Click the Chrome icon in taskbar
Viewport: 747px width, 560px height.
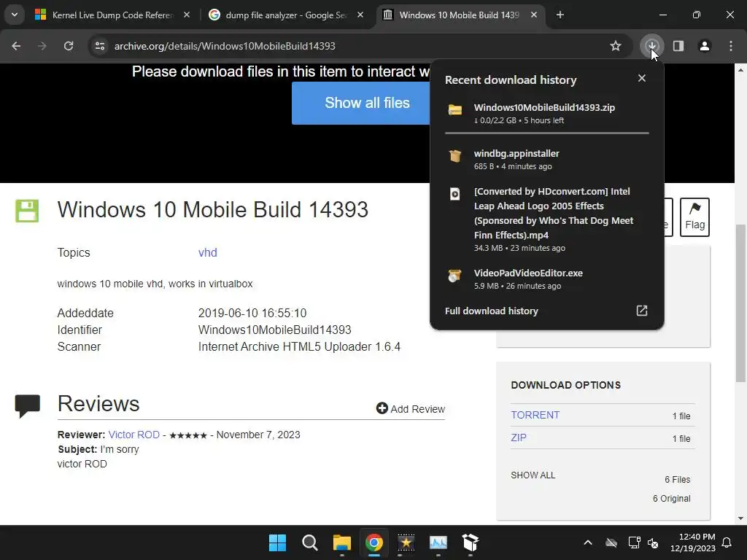point(374,542)
